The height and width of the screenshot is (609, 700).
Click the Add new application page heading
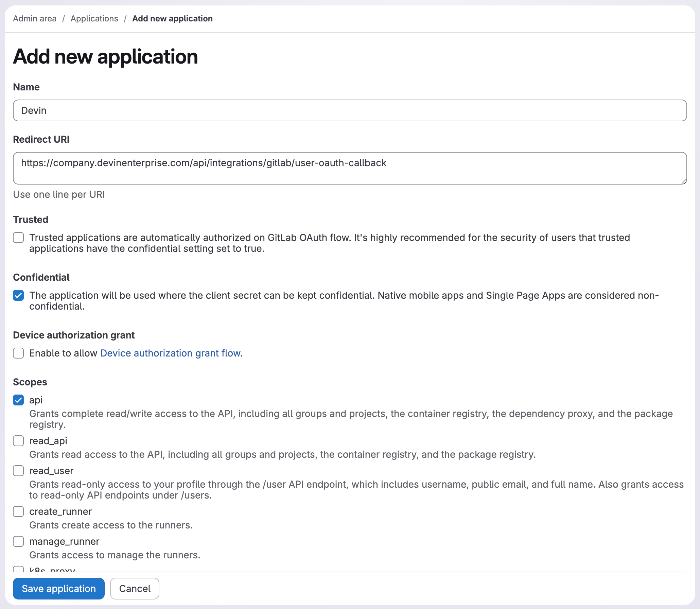pyautogui.click(x=105, y=56)
